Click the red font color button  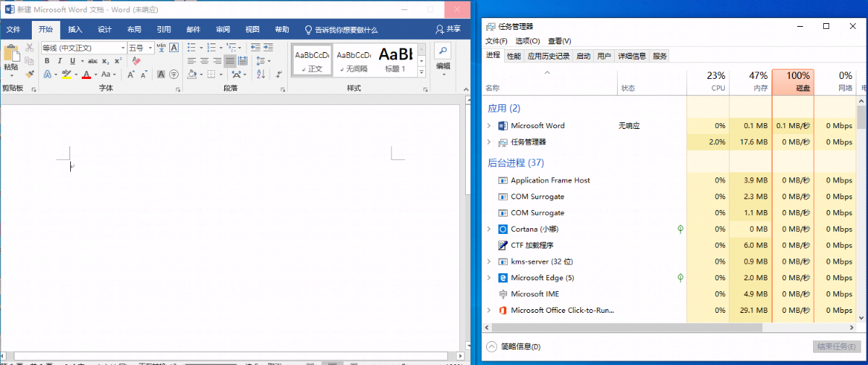(86, 74)
